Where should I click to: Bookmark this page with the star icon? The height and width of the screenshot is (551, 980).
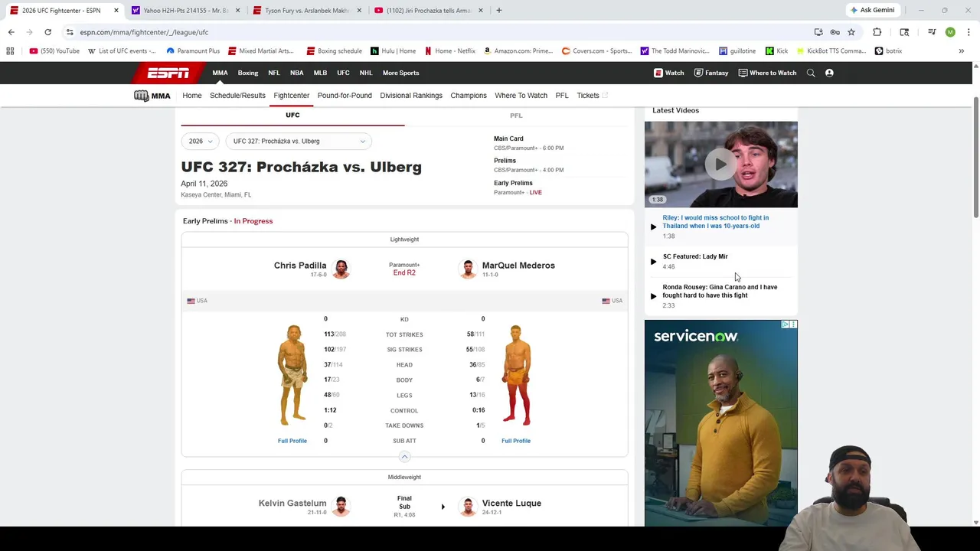click(851, 32)
